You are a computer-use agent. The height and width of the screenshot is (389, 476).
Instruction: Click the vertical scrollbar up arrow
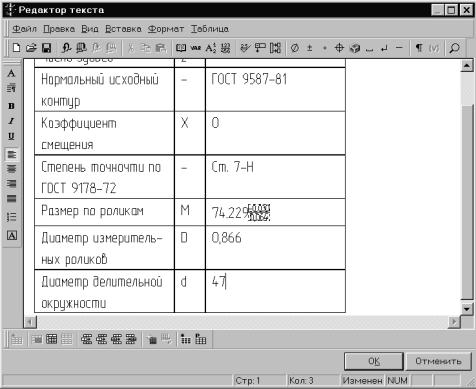point(467,66)
